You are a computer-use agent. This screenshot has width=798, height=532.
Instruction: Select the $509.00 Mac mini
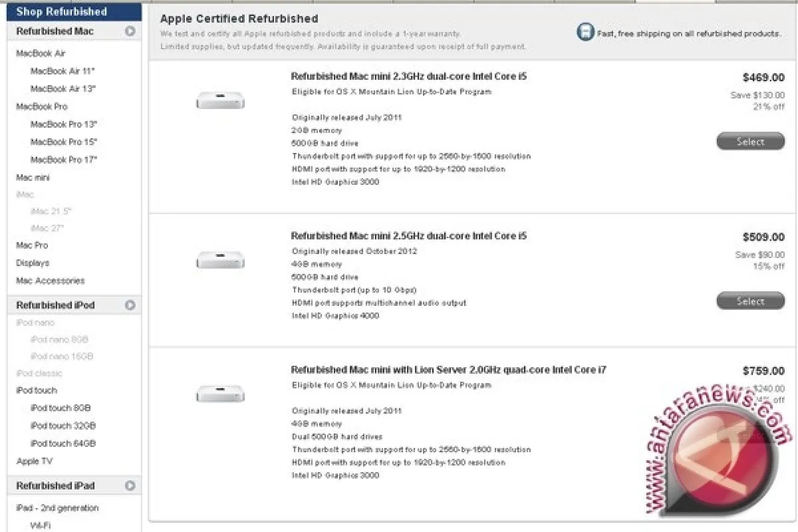coord(750,301)
